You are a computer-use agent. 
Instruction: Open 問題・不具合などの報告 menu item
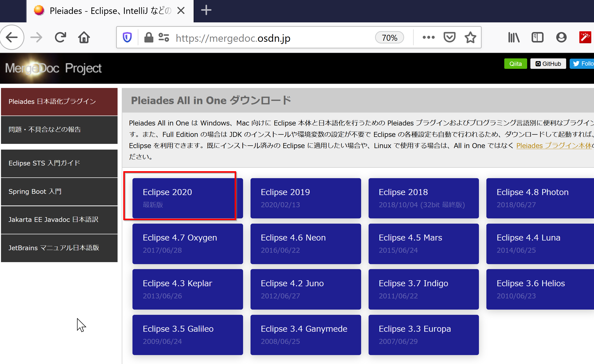click(59, 130)
